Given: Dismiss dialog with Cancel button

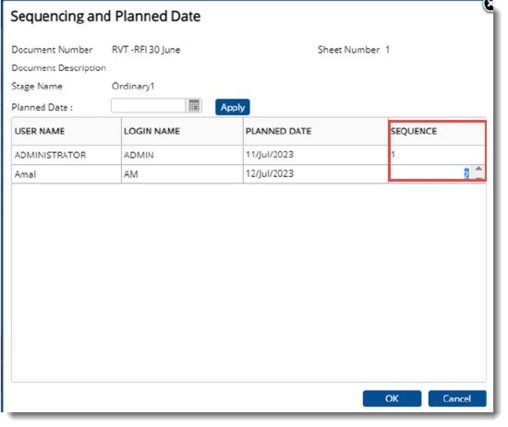Looking at the screenshot, I should coord(457,399).
